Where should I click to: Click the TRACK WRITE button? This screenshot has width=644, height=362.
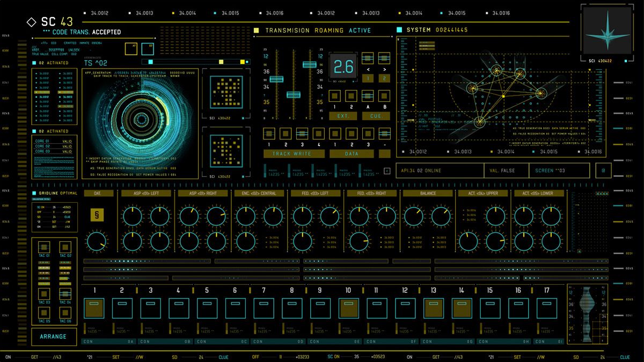pos(295,153)
